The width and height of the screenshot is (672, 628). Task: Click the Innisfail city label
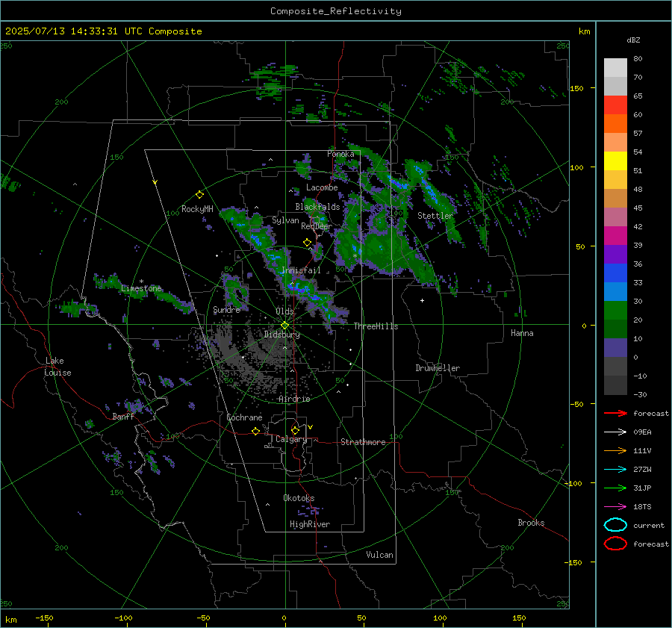tap(301, 270)
